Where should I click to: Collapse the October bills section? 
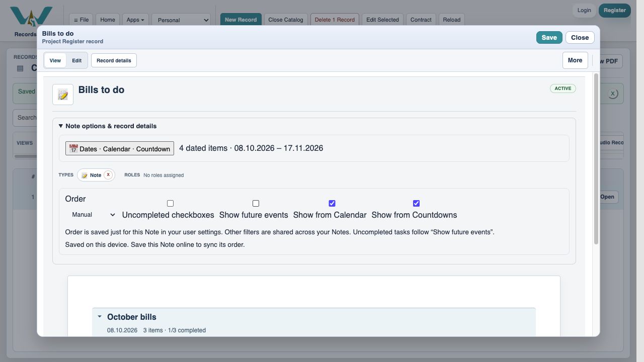[x=100, y=317]
